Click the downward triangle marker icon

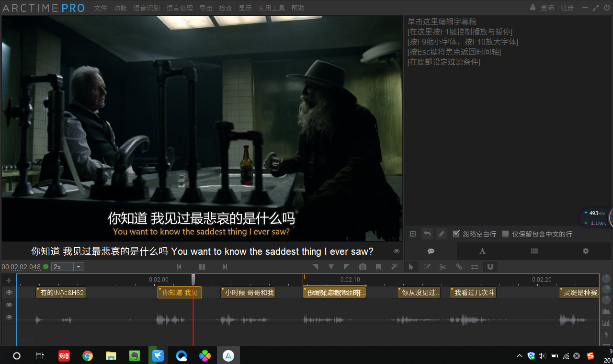(x=331, y=267)
